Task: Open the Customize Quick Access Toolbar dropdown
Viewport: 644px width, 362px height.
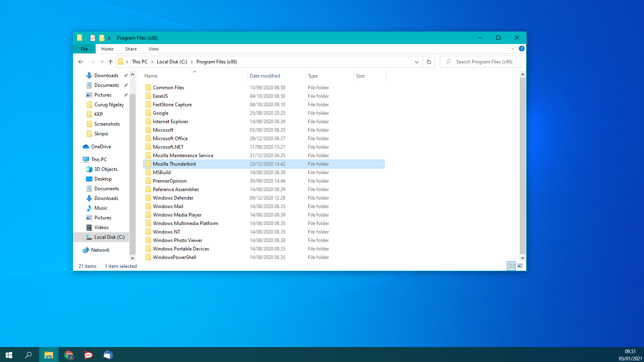Action: (x=109, y=38)
